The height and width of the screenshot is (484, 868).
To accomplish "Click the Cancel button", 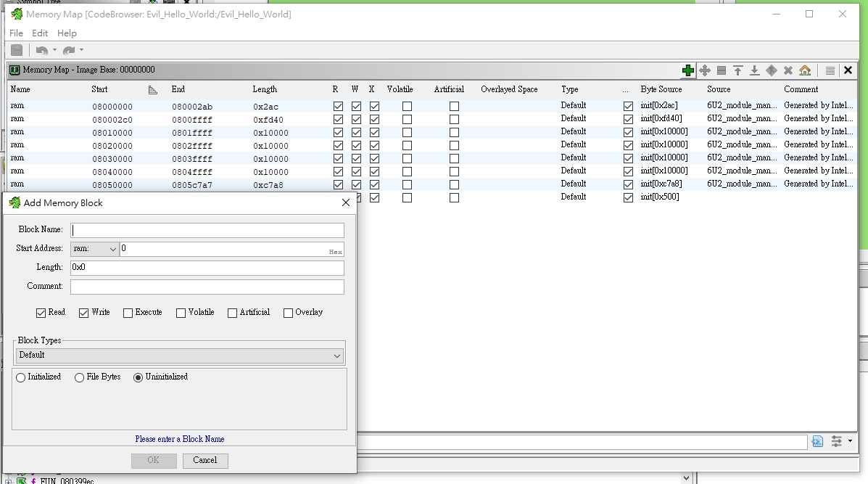I will [204, 460].
